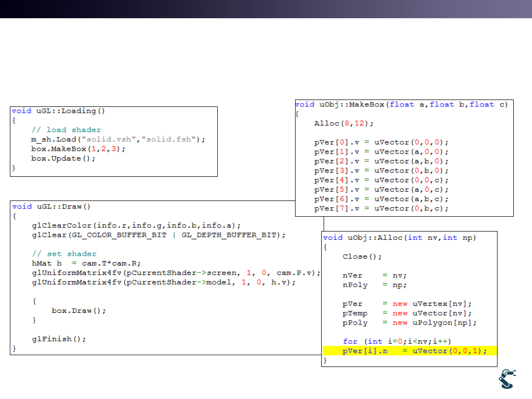Click the "box.MakeBox(1,2,3);" line
The height and width of the screenshot is (399, 532).
pyautogui.click(x=78, y=149)
